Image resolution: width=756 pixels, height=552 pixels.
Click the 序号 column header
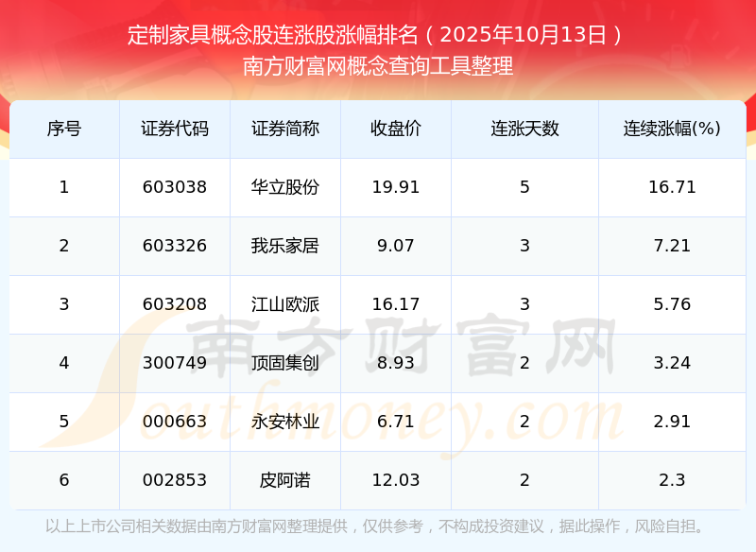tap(64, 129)
